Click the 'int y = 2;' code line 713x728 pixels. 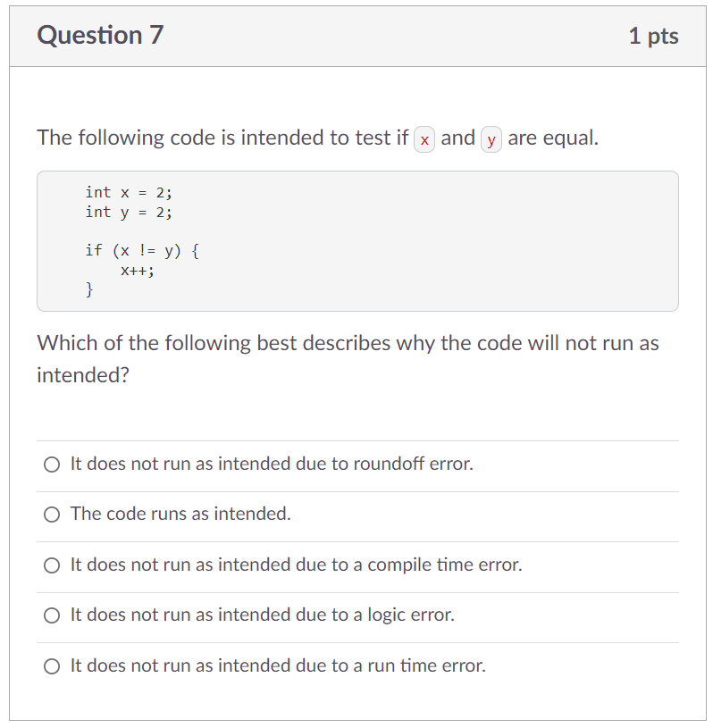point(129,213)
